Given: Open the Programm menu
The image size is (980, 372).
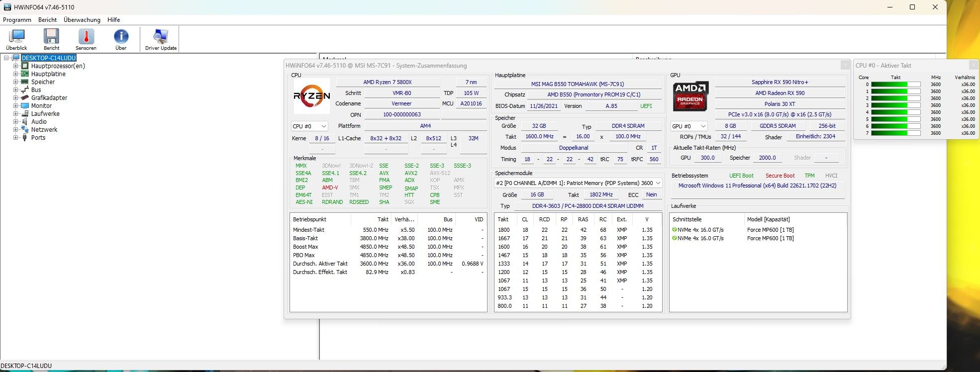Looking at the screenshot, I should (x=17, y=20).
